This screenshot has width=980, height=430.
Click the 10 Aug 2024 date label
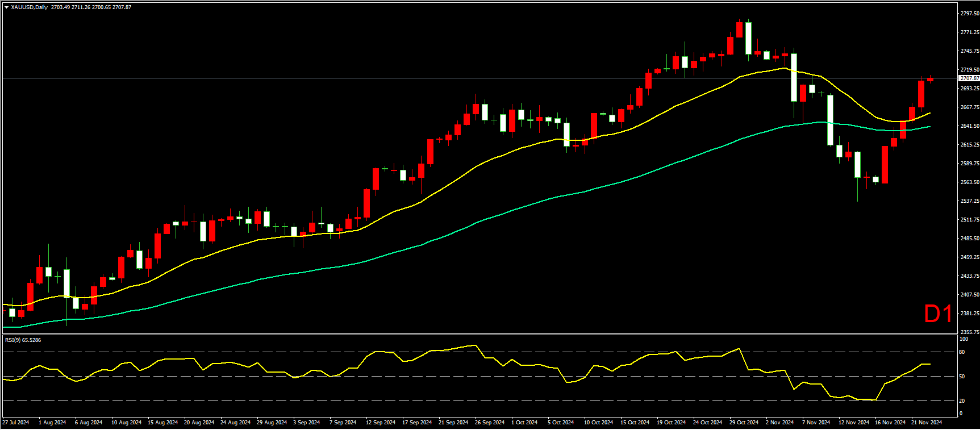[x=127, y=422]
